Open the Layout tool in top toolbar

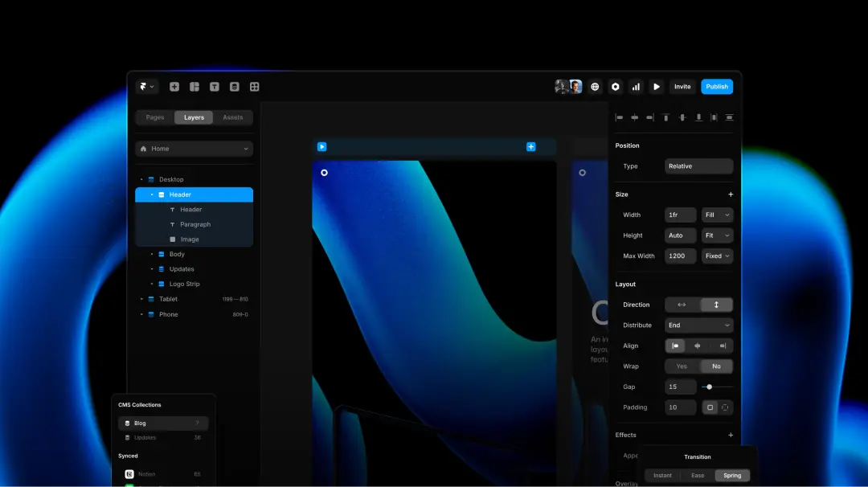[194, 87]
